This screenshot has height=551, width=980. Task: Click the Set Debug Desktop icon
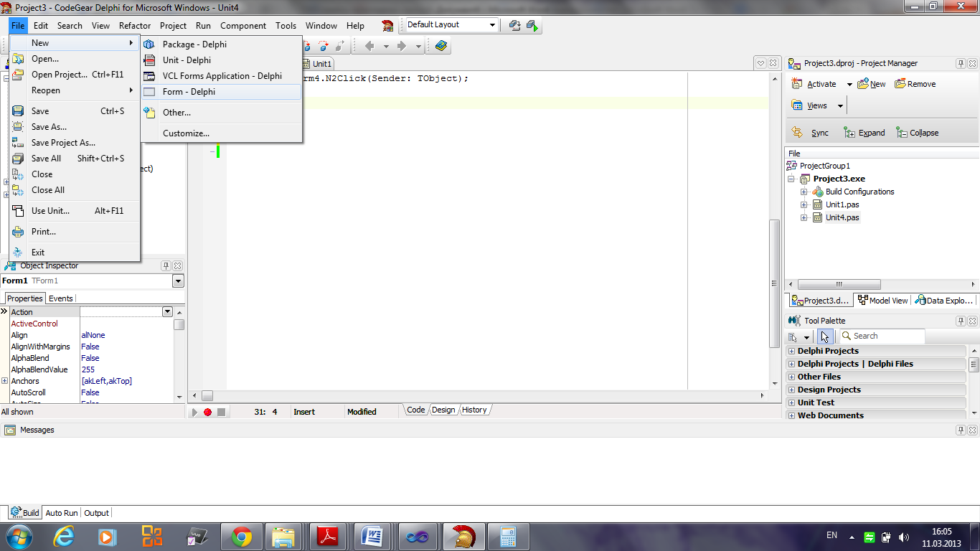click(x=532, y=25)
